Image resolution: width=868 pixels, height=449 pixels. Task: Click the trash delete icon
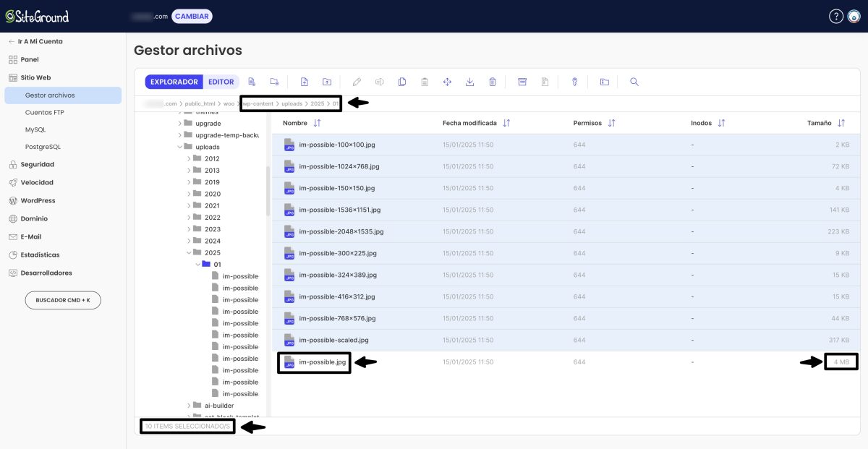tap(493, 82)
